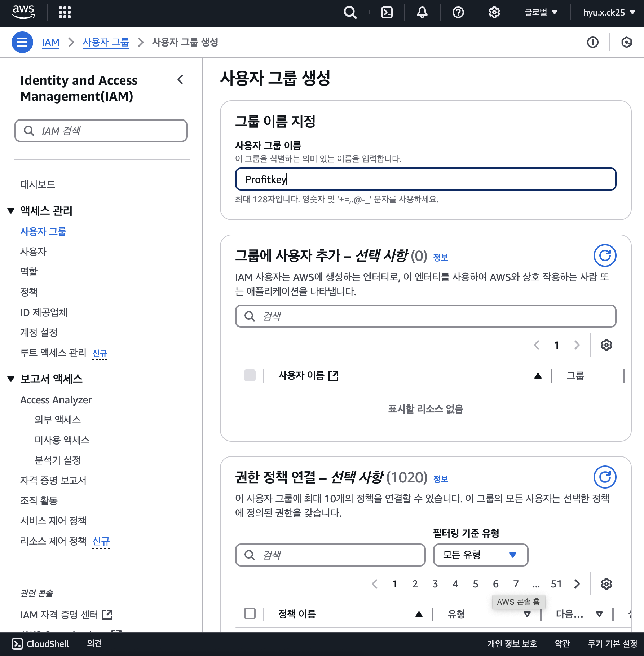Open table preferences gear in user table
644x656 pixels.
point(606,345)
